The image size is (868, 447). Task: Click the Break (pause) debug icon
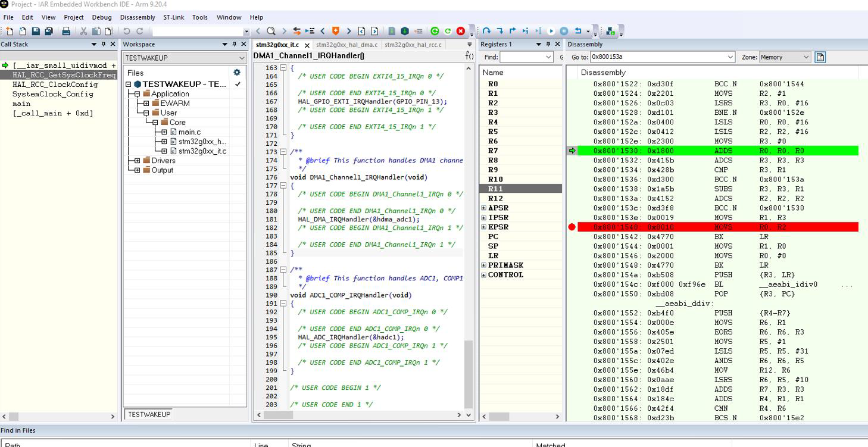pos(564,31)
